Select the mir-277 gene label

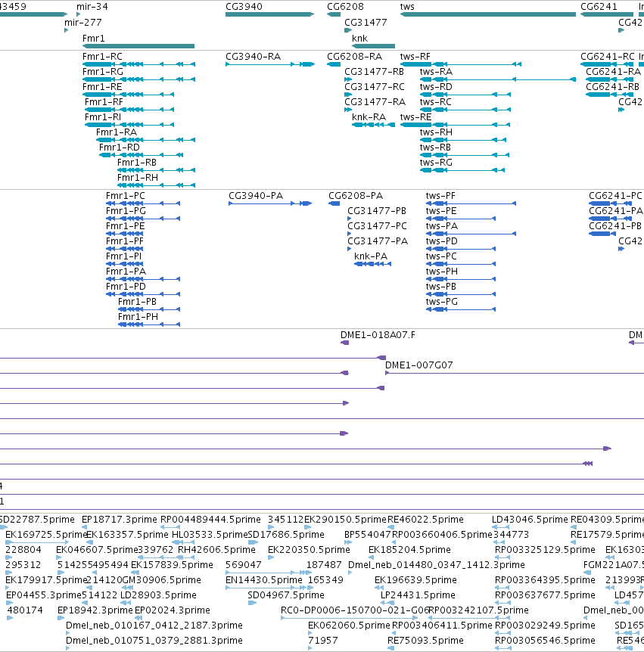tap(82, 23)
